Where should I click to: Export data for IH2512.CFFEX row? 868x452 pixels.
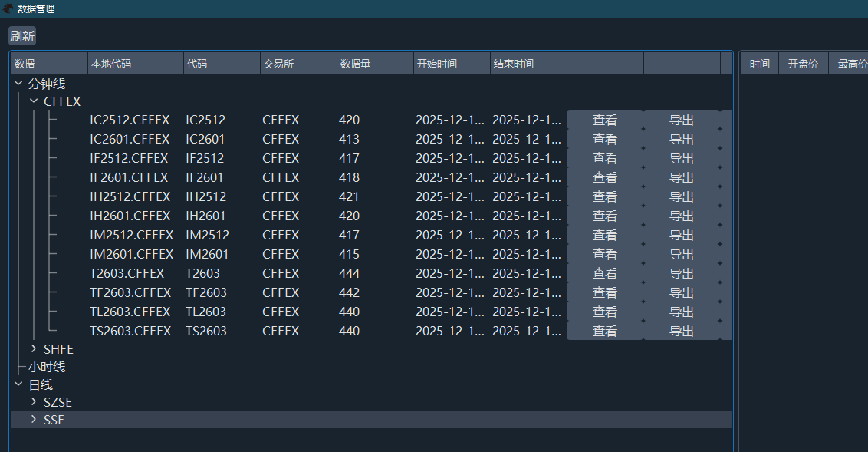coord(681,196)
